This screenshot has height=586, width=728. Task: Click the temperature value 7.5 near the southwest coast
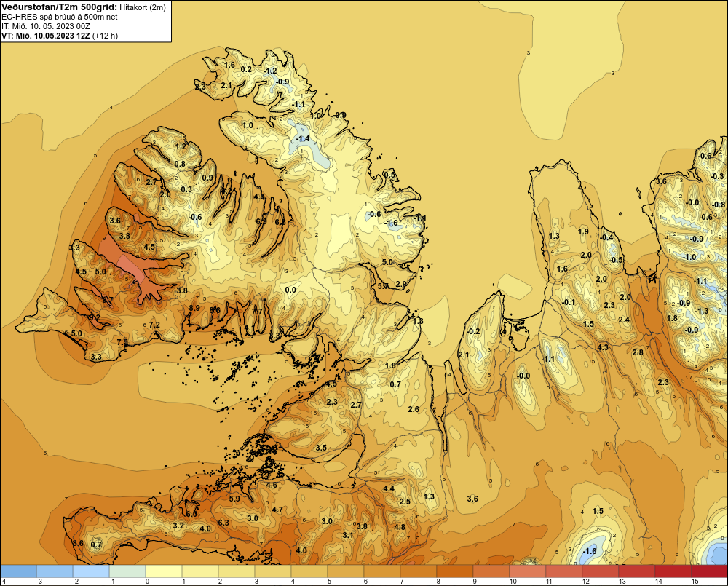click(x=122, y=342)
